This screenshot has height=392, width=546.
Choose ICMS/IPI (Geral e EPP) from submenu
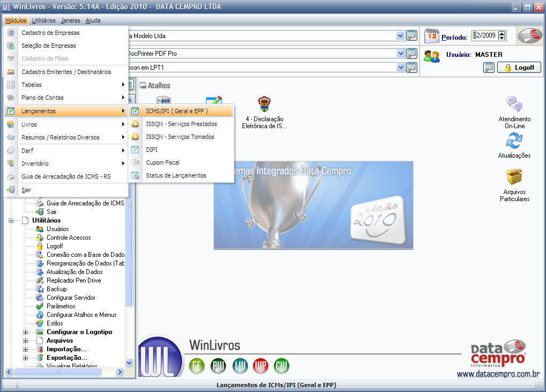[x=181, y=111]
